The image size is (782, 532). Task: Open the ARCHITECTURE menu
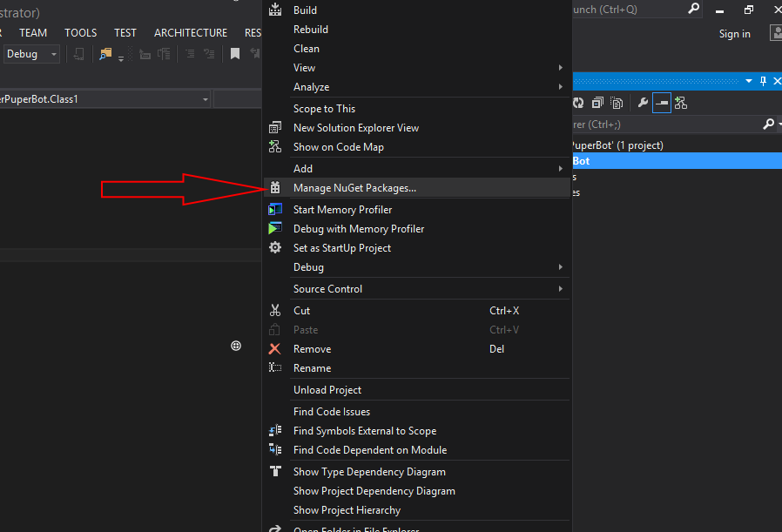click(x=190, y=32)
